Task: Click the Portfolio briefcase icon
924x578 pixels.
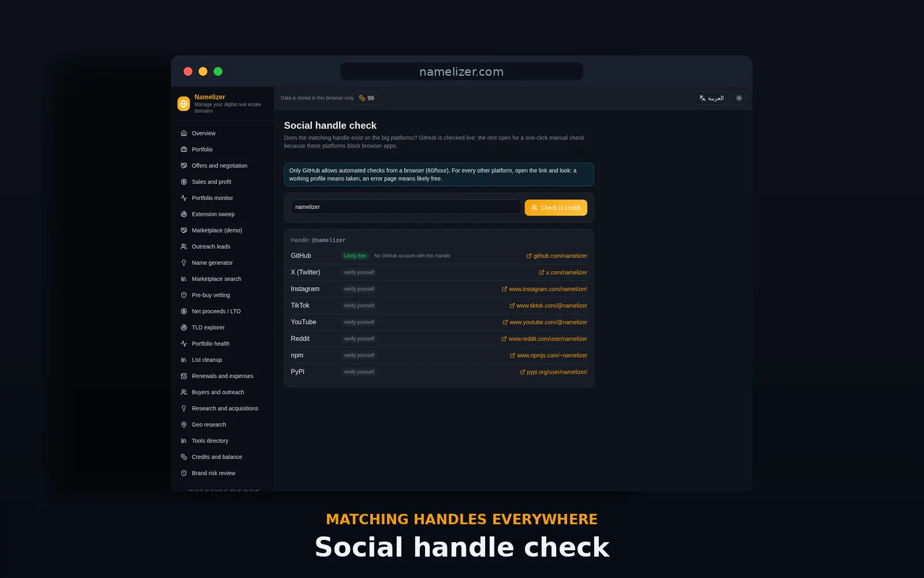Action: click(x=184, y=150)
